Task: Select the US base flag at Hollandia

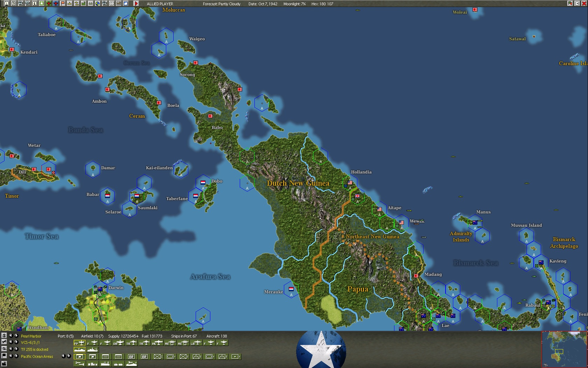Action: 350,183
